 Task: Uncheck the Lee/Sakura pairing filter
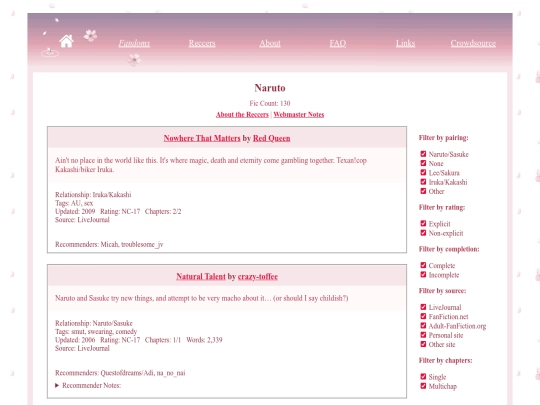pos(423,172)
